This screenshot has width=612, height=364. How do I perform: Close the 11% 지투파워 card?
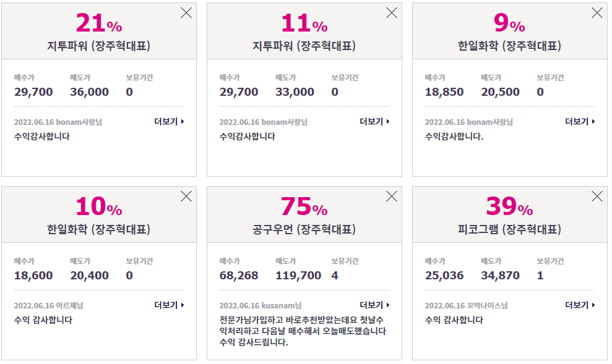click(x=392, y=13)
